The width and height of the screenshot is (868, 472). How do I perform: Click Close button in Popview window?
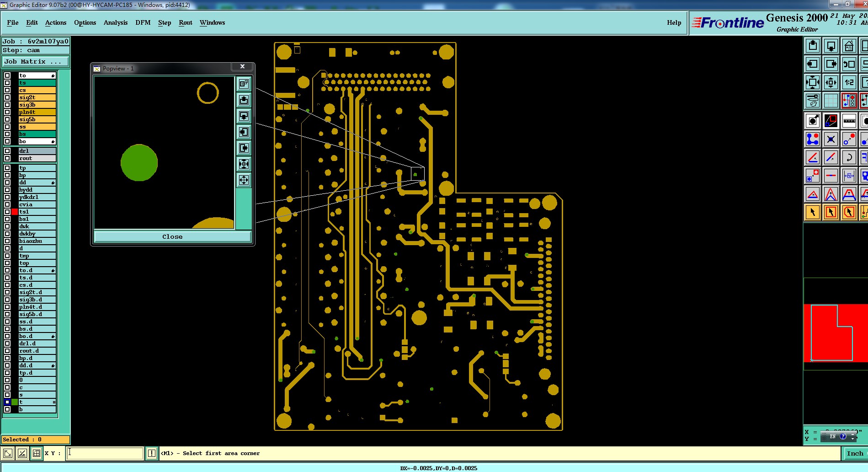[x=172, y=236]
